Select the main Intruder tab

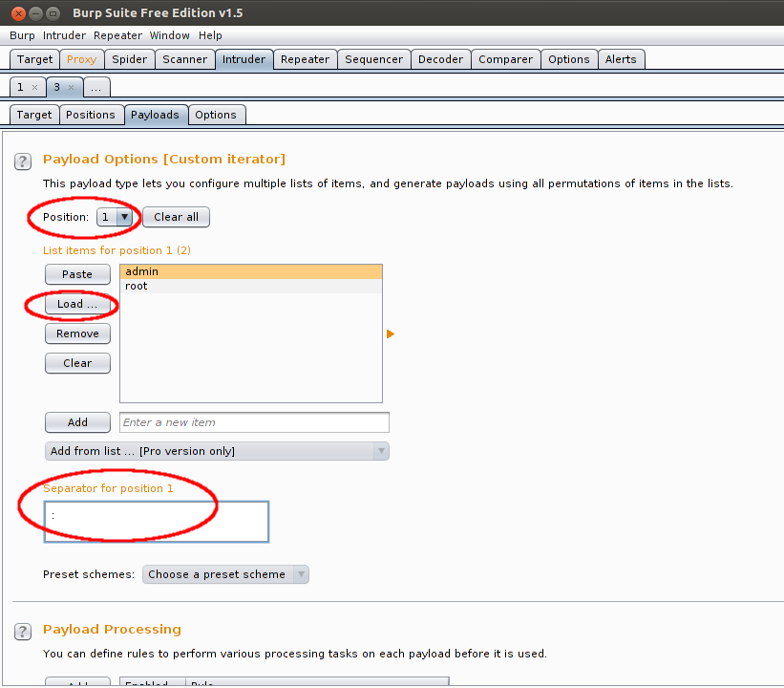pos(244,59)
